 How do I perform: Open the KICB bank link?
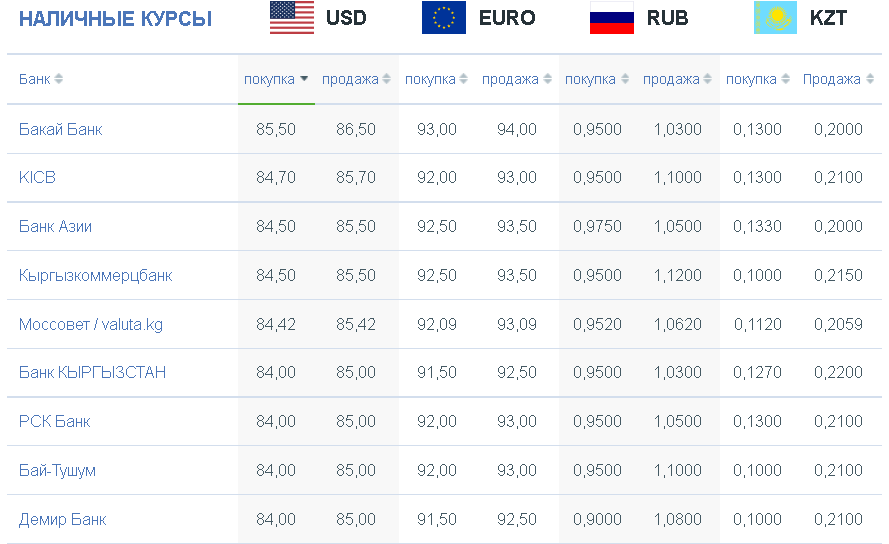[37, 178]
